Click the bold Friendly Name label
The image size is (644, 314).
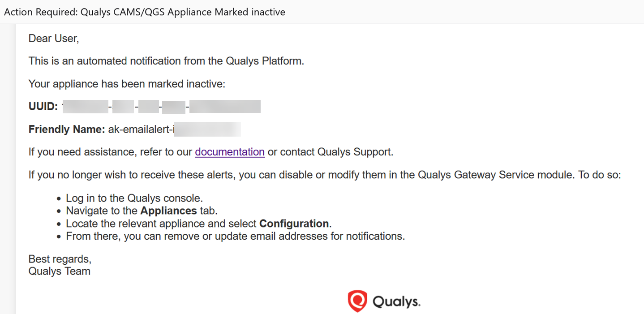tap(67, 129)
